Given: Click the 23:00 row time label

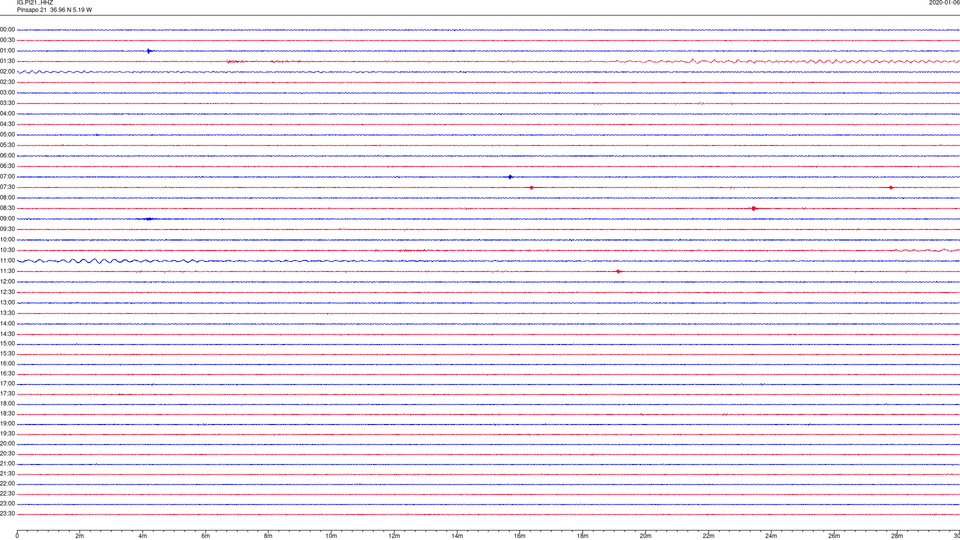Looking at the screenshot, I should (x=7, y=504).
